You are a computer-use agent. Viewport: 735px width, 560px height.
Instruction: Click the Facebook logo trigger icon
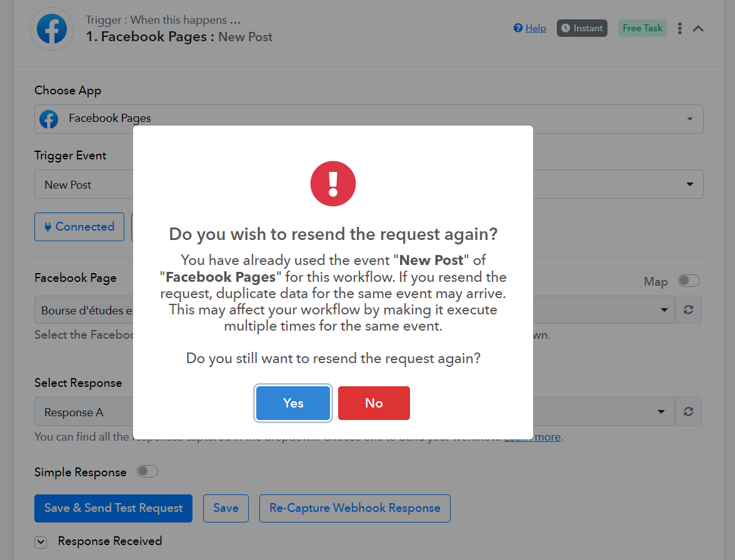coord(52,29)
